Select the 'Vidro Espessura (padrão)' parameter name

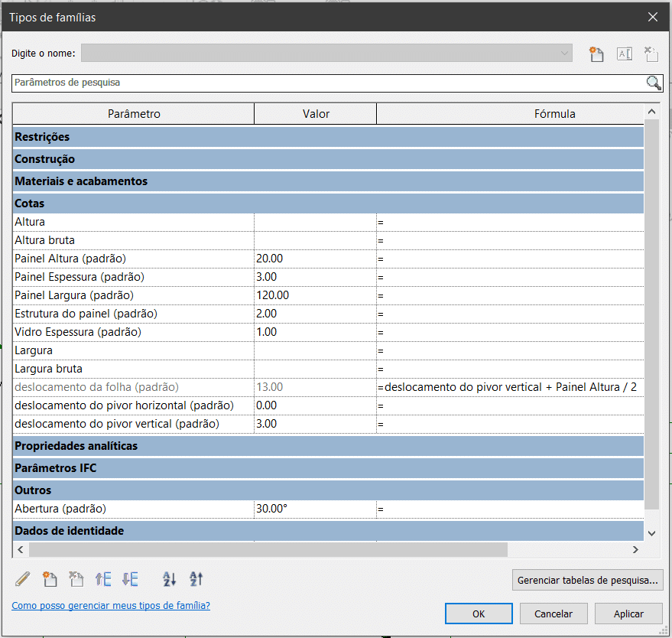(x=77, y=332)
